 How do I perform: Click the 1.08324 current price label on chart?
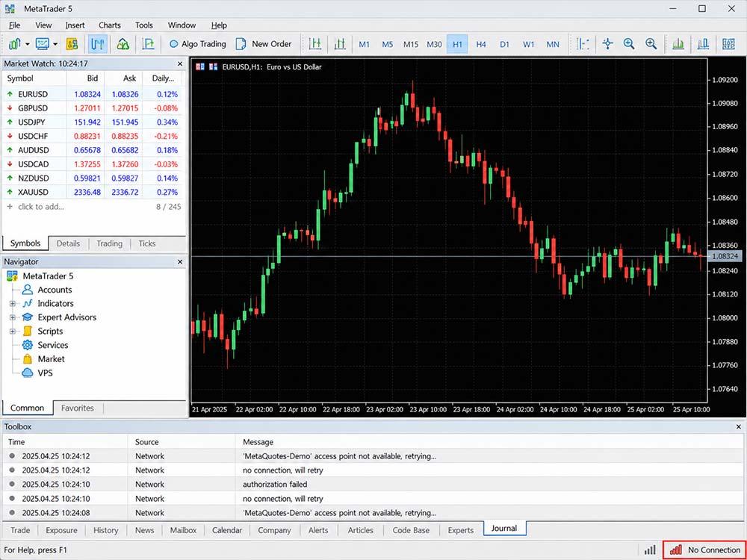click(724, 256)
